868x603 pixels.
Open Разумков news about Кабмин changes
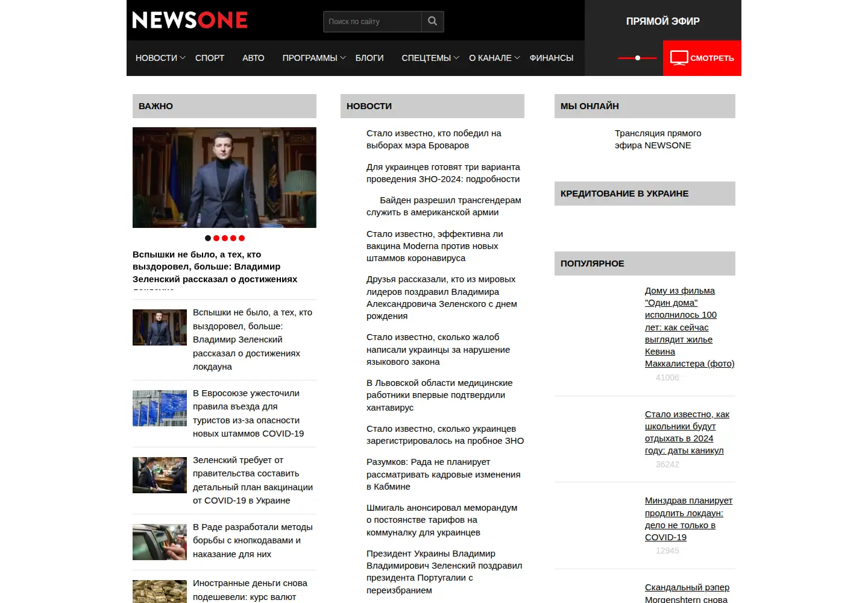coord(444,474)
